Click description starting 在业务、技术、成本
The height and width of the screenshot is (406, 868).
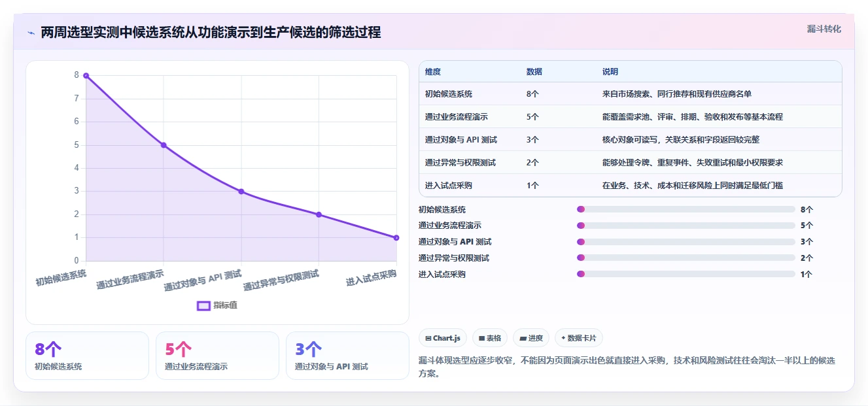693,186
